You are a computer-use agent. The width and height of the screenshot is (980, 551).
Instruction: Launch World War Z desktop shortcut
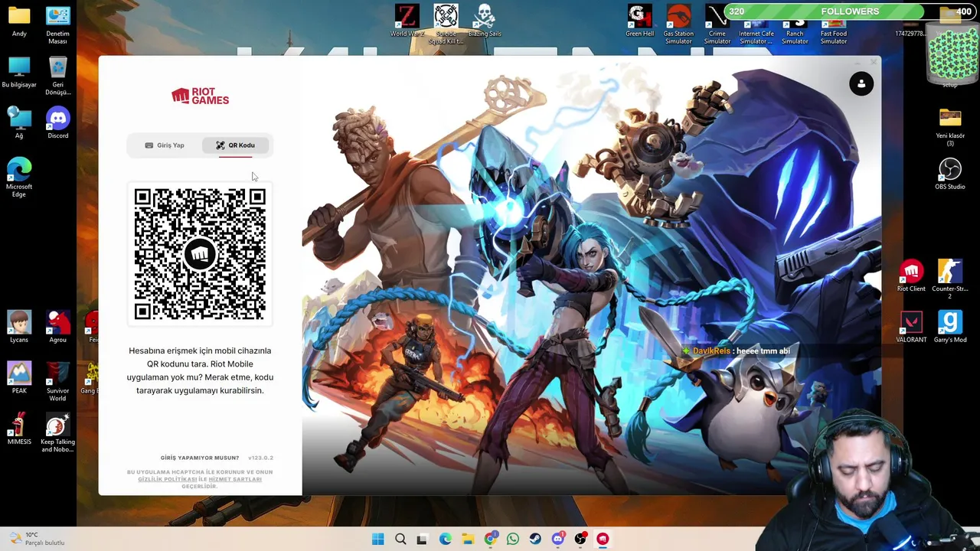point(407,21)
